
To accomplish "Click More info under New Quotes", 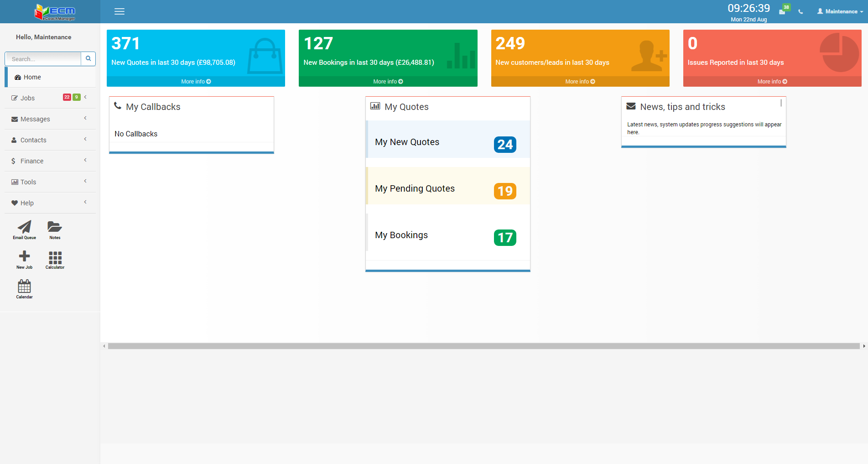I will click(x=196, y=82).
